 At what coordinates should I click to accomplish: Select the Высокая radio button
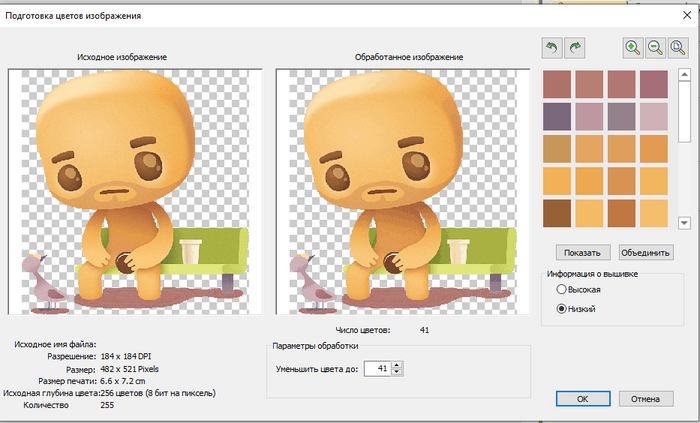(x=561, y=289)
